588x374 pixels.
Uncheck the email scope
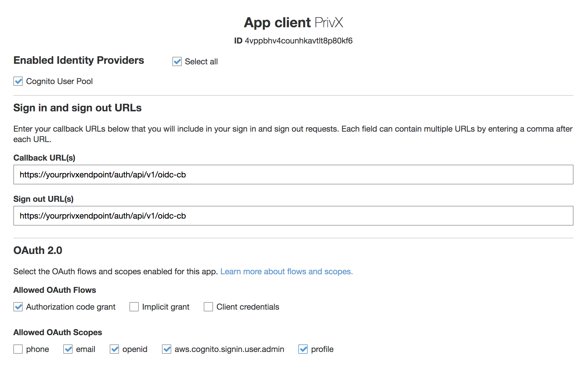tap(68, 349)
